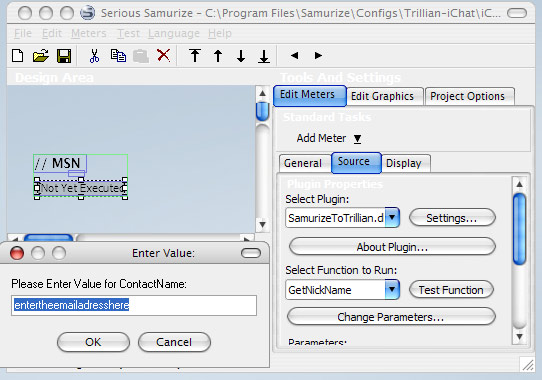Cancel the Enter Value dialog
Screen dimensions: 542x380
(174, 342)
